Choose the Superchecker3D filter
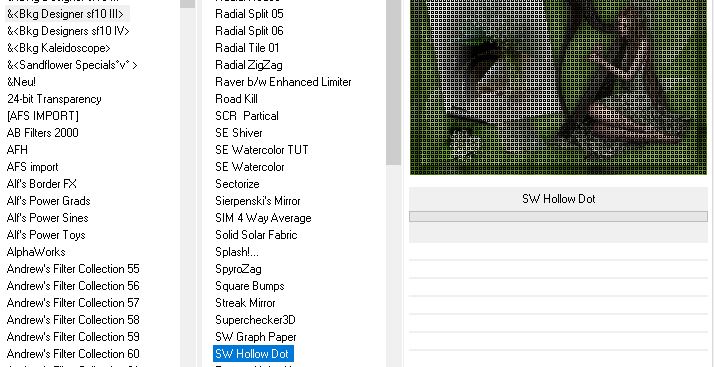This screenshot has height=367, width=714. click(x=255, y=320)
